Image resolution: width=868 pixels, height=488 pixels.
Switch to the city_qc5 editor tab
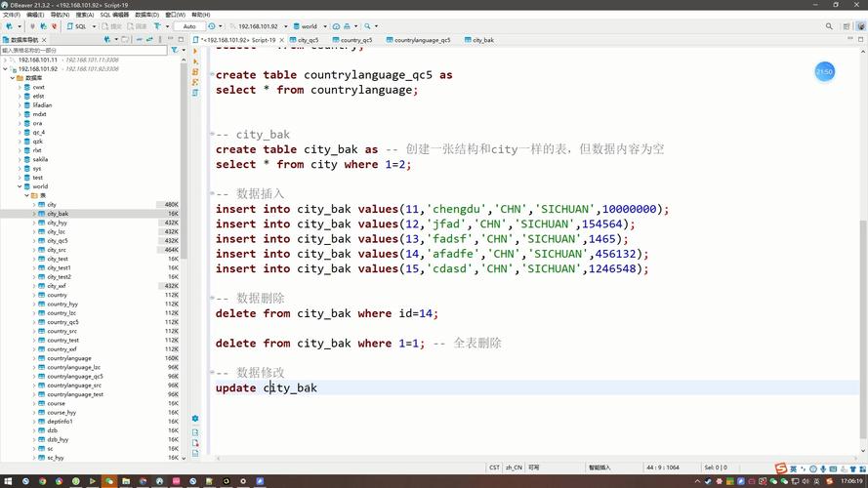(305, 40)
